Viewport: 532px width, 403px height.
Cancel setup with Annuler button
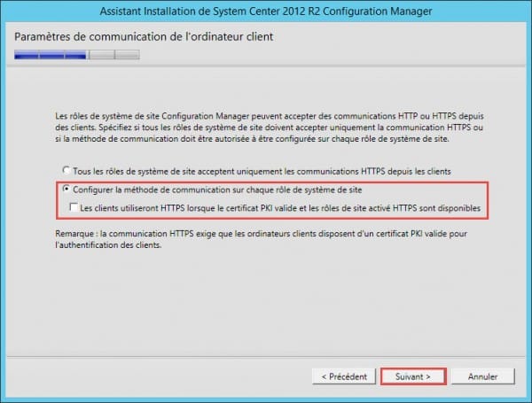(483, 376)
